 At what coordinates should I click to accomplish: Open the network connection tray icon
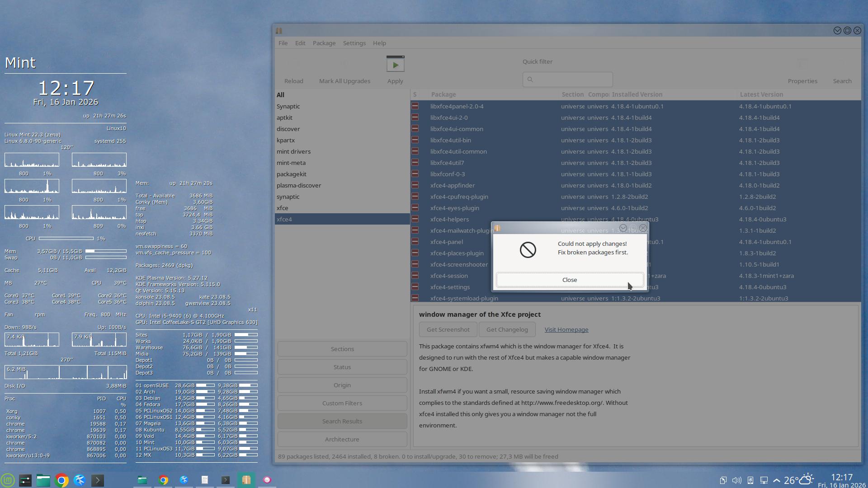[x=764, y=480]
